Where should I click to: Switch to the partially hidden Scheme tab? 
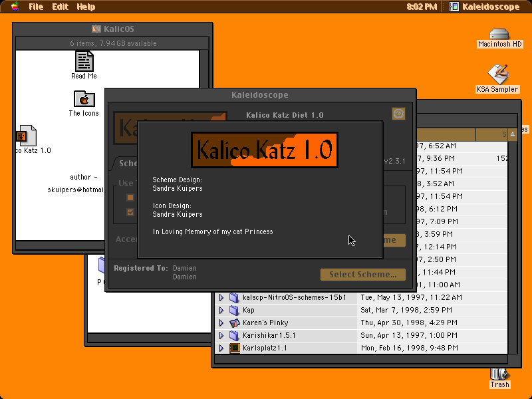(125, 164)
